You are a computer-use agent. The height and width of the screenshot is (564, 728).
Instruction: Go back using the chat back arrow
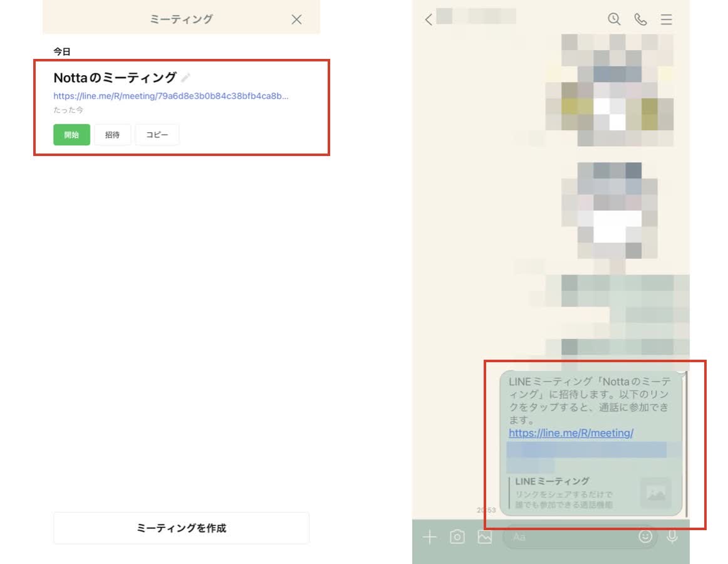click(429, 19)
